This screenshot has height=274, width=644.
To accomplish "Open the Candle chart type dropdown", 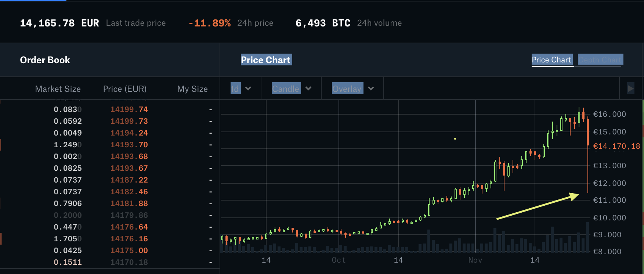I will (290, 88).
